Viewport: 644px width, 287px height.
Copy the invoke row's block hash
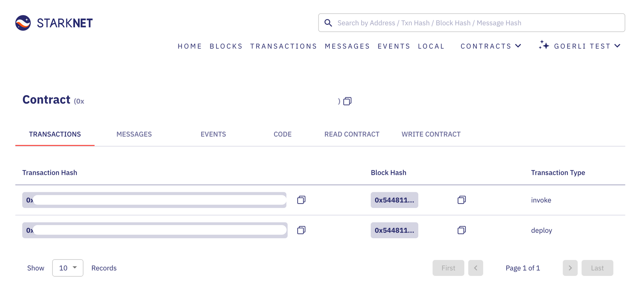461,200
